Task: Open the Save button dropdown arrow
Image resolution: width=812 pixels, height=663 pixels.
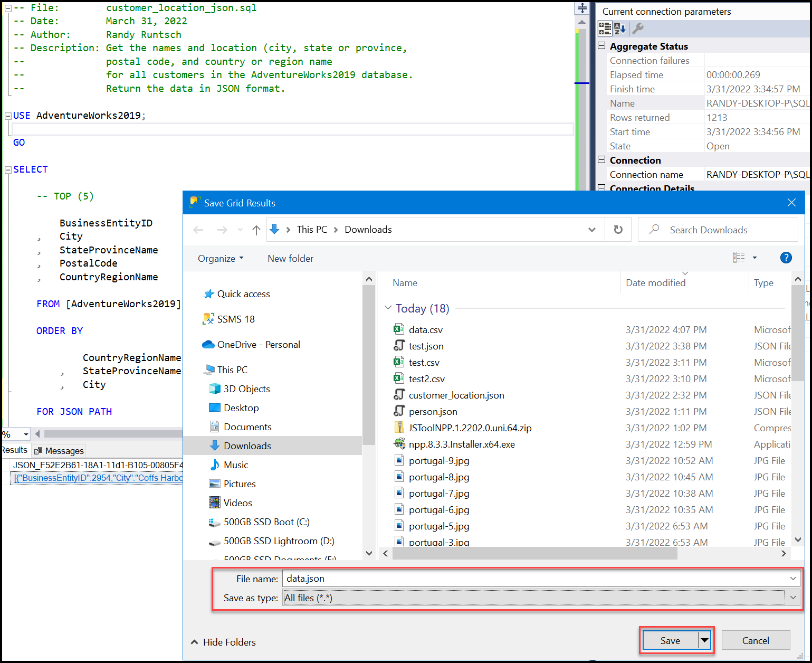Action: (x=704, y=640)
